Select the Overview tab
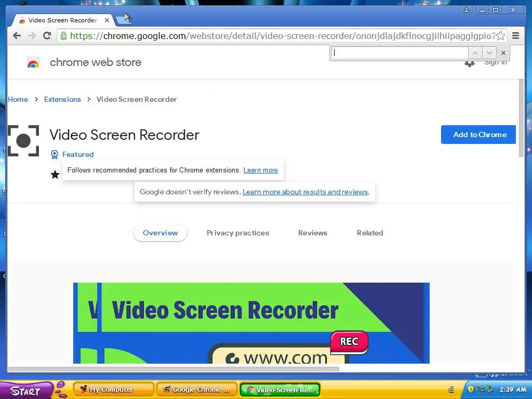The height and width of the screenshot is (399, 532). click(160, 233)
